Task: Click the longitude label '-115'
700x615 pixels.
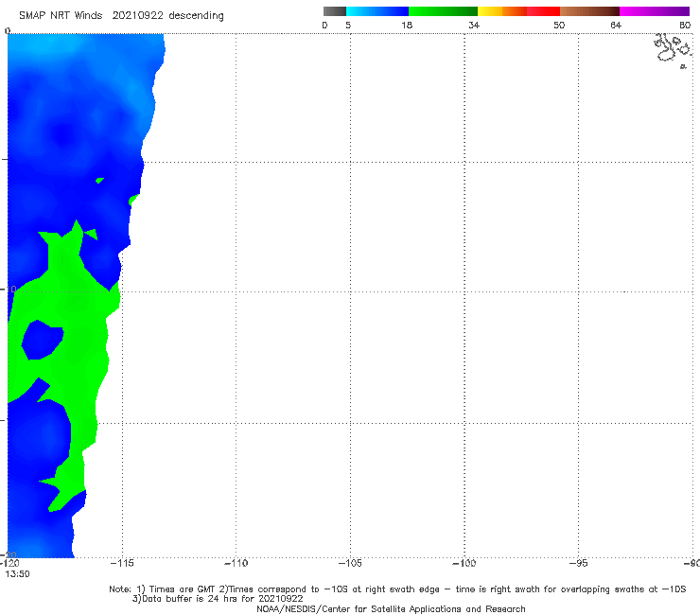Action: click(x=122, y=563)
